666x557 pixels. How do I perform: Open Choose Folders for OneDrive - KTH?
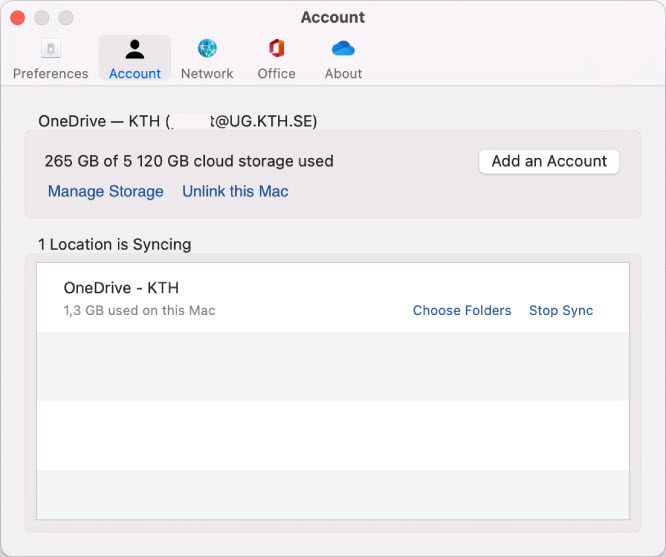pos(462,310)
